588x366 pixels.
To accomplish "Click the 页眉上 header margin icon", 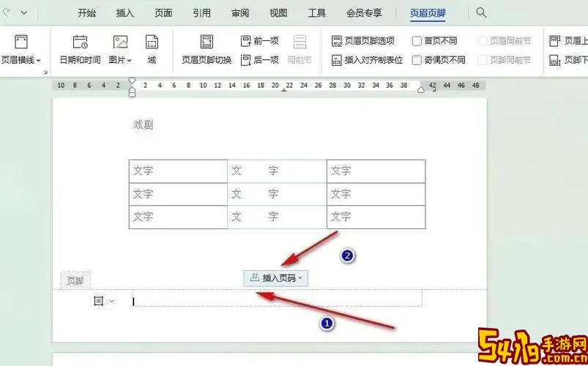I will 554,40.
